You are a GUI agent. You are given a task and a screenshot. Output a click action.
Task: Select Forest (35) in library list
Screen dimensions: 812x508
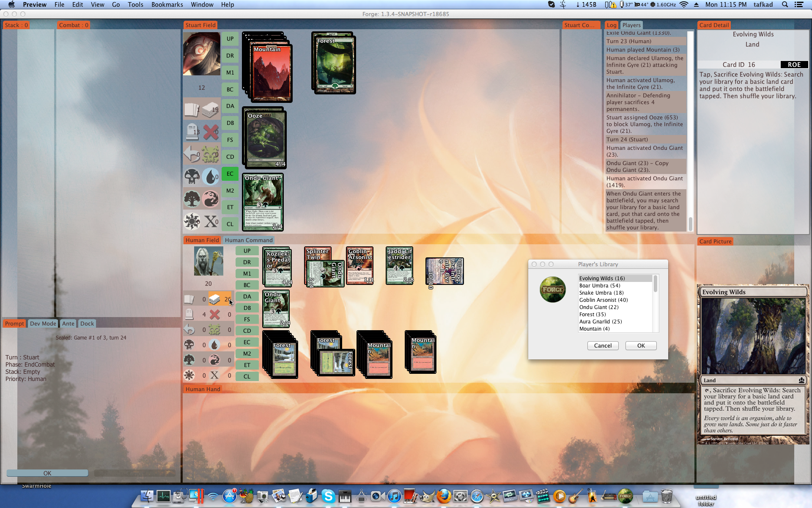592,315
